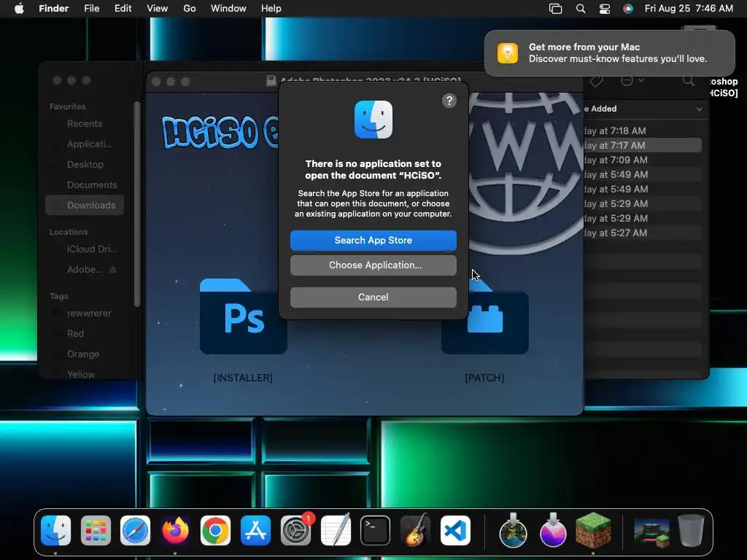Screen dimensions: 747x560
Task: Select the row dated 7:18 AM
Action: pyautogui.click(x=643, y=131)
